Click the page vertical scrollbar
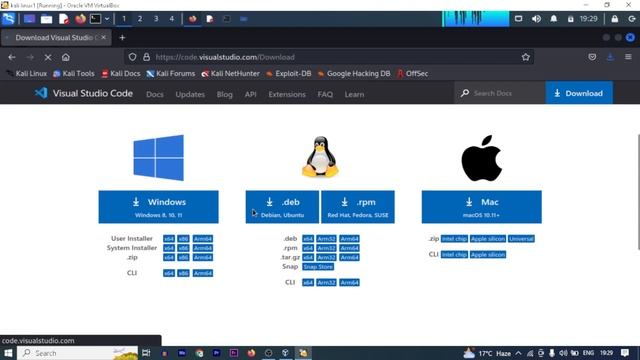This screenshot has height=360, width=640. tap(638, 192)
